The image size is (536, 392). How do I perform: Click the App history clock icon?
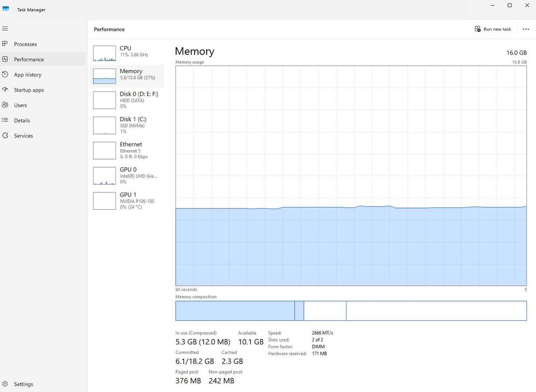pos(5,74)
